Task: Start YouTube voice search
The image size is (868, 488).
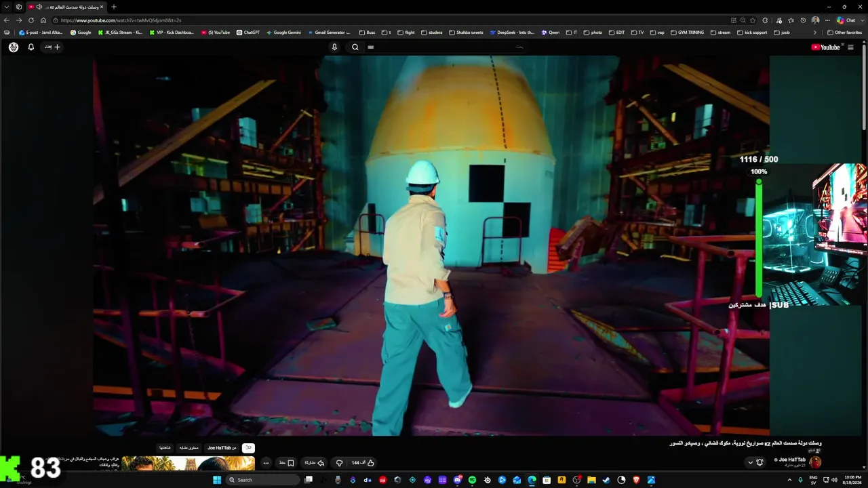Action: (x=334, y=47)
